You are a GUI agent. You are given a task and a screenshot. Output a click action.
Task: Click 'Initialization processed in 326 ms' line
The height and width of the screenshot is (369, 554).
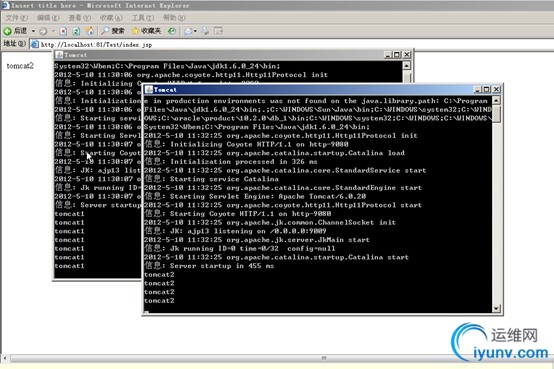click(231, 162)
